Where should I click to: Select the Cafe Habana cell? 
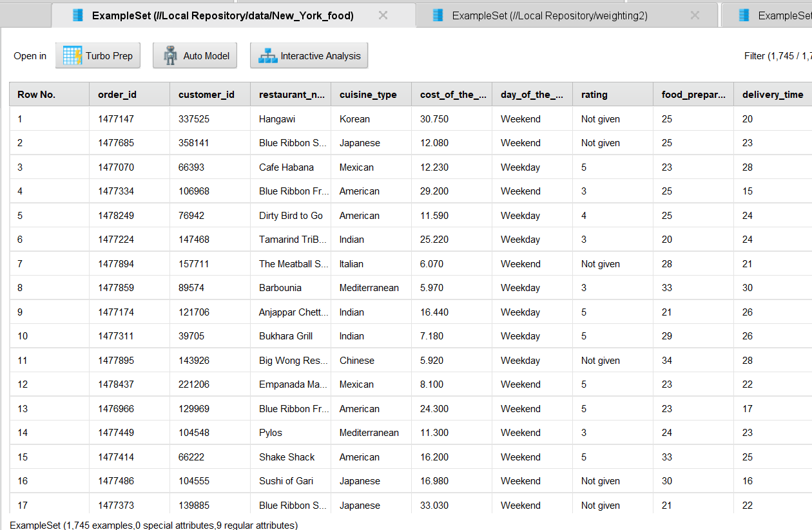(291, 167)
